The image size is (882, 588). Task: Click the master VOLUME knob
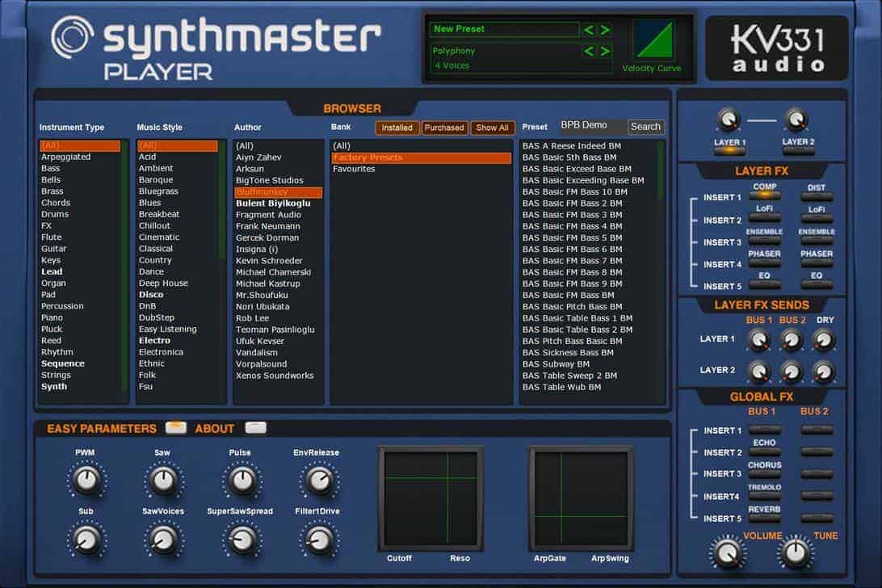click(728, 553)
